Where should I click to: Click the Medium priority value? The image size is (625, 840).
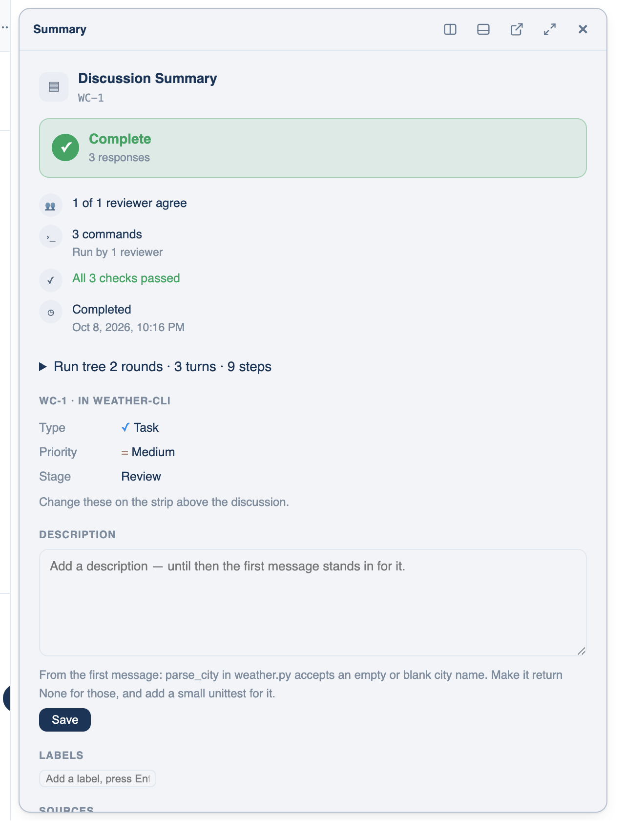[x=148, y=452]
